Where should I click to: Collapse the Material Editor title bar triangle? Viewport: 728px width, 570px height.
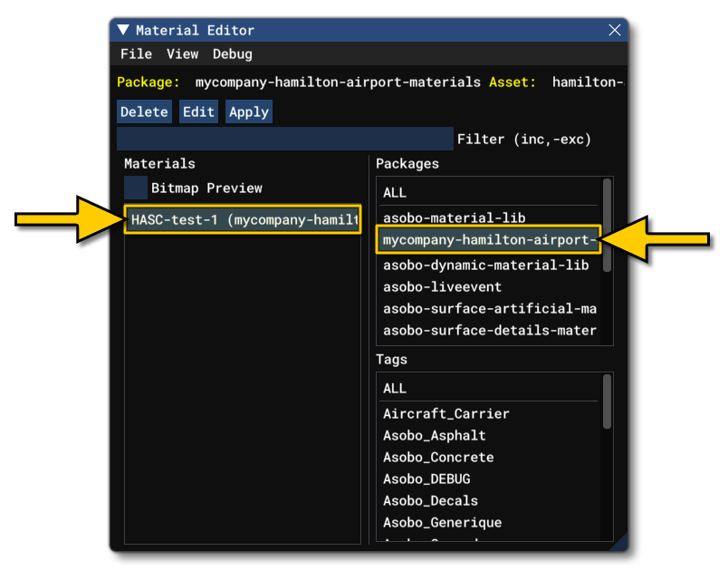122,30
